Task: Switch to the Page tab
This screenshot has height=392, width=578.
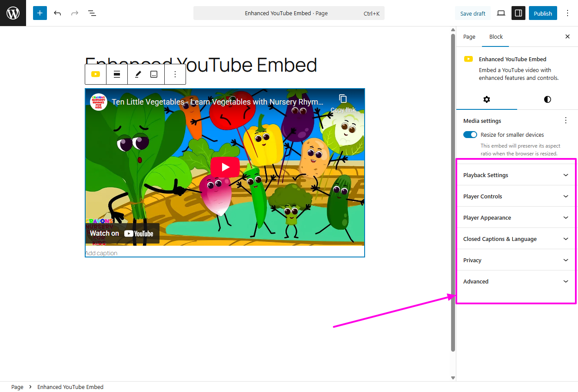Action: coord(469,36)
